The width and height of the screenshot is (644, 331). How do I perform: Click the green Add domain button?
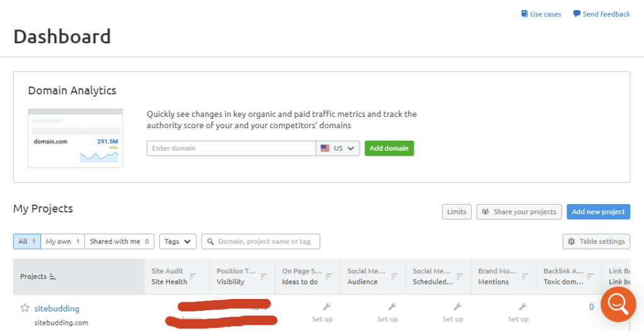[x=389, y=148]
